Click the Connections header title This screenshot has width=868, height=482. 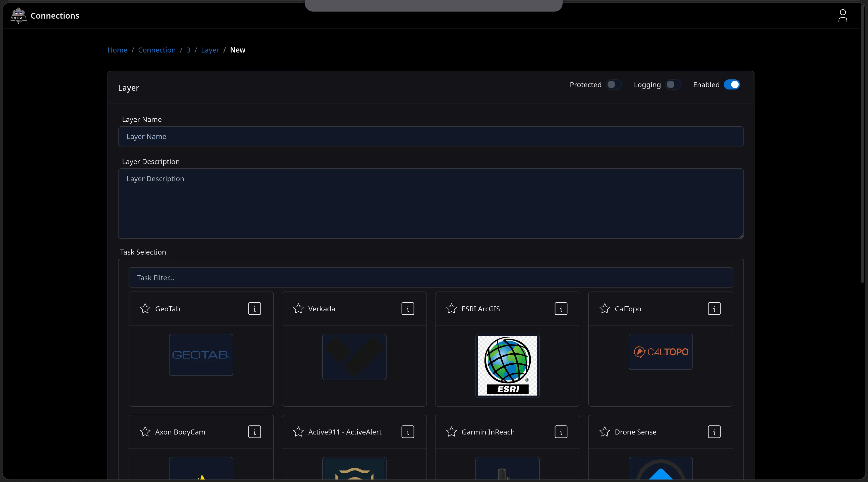pyautogui.click(x=55, y=16)
